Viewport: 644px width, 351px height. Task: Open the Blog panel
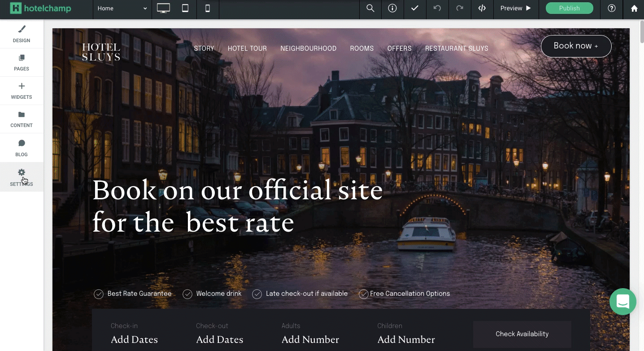point(22,148)
